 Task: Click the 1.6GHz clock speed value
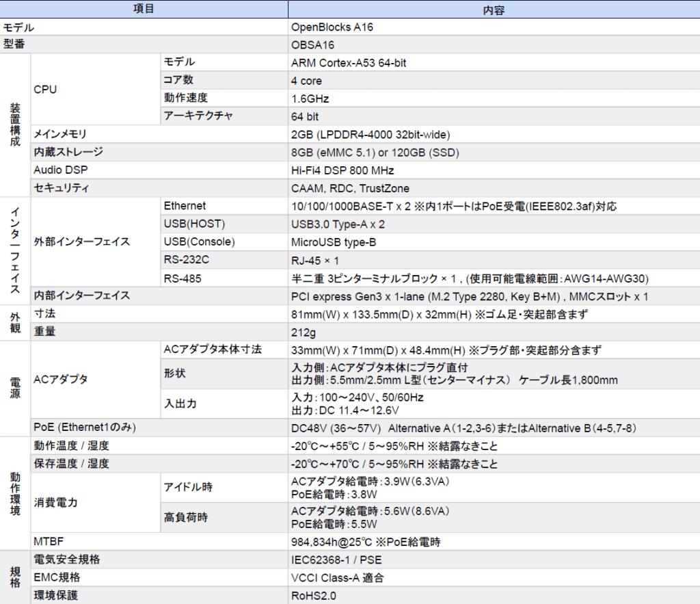click(310, 99)
